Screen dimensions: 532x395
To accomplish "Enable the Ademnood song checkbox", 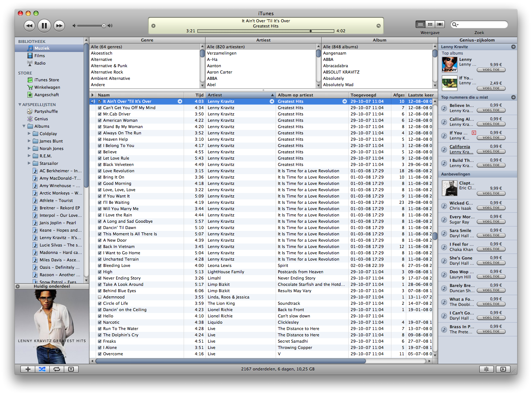I will pos(100,297).
